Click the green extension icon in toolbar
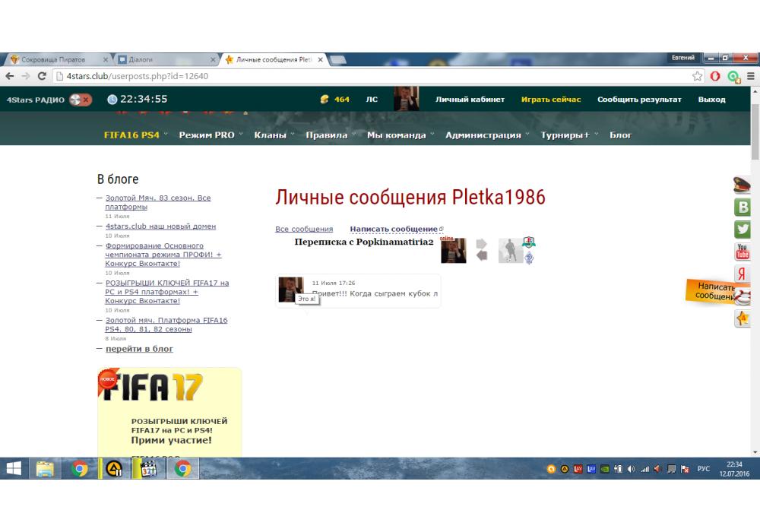This screenshot has height=532, width=760. tap(733, 77)
